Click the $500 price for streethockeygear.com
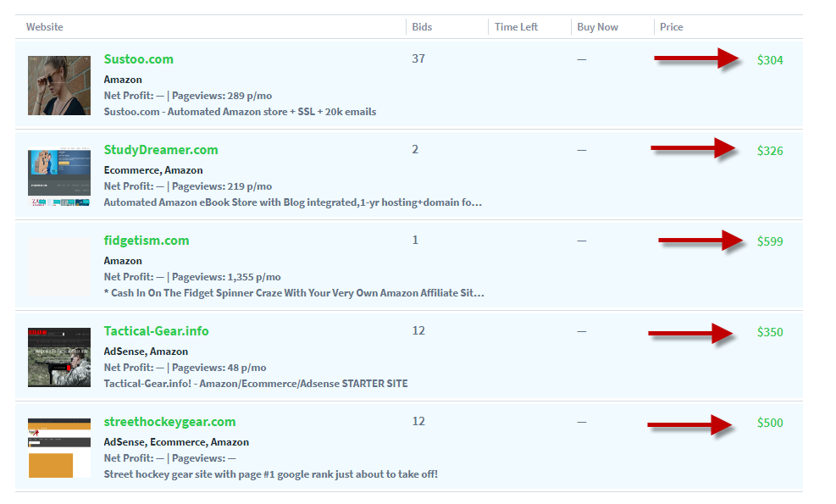836x504 pixels. [x=770, y=423]
